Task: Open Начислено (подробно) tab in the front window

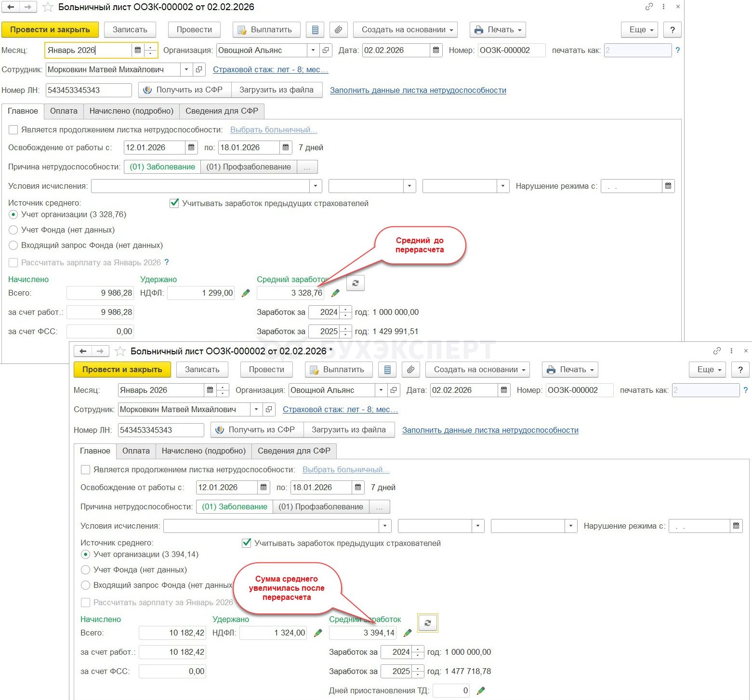Action: pos(204,451)
